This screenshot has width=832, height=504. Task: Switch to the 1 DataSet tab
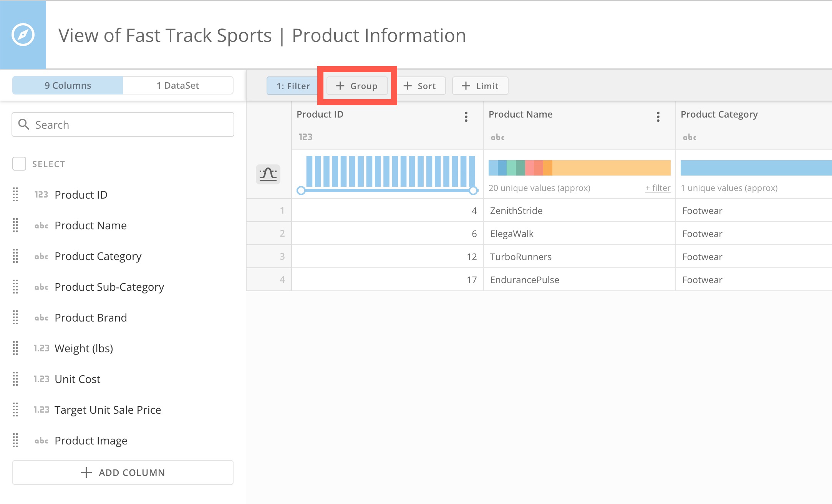pos(177,85)
